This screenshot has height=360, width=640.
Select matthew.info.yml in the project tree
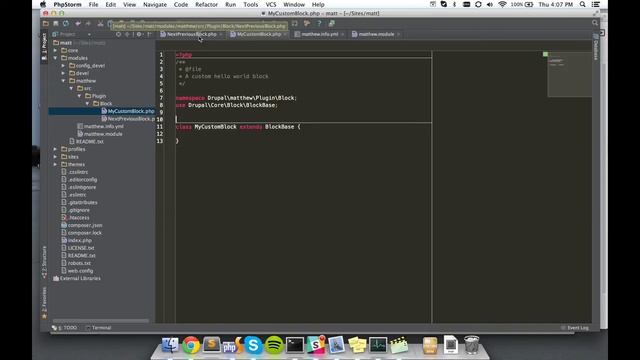tap(100, 127)
